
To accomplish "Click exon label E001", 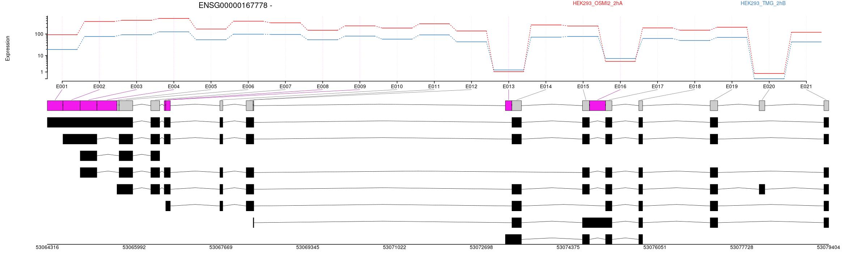I will [x=62, y=86].
